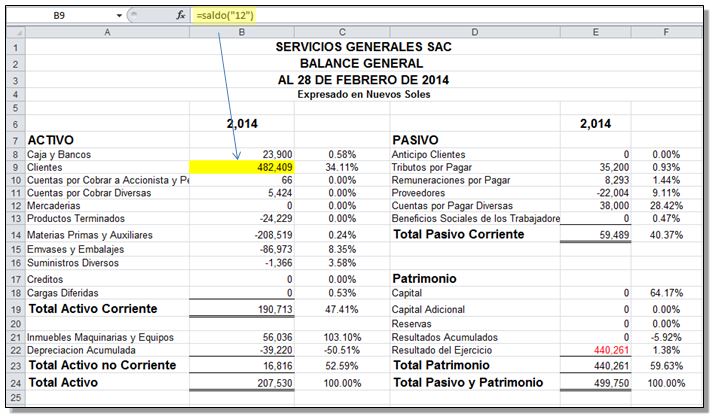Select row 1 header
Screen dimensions: 715x416
point(16,47)
